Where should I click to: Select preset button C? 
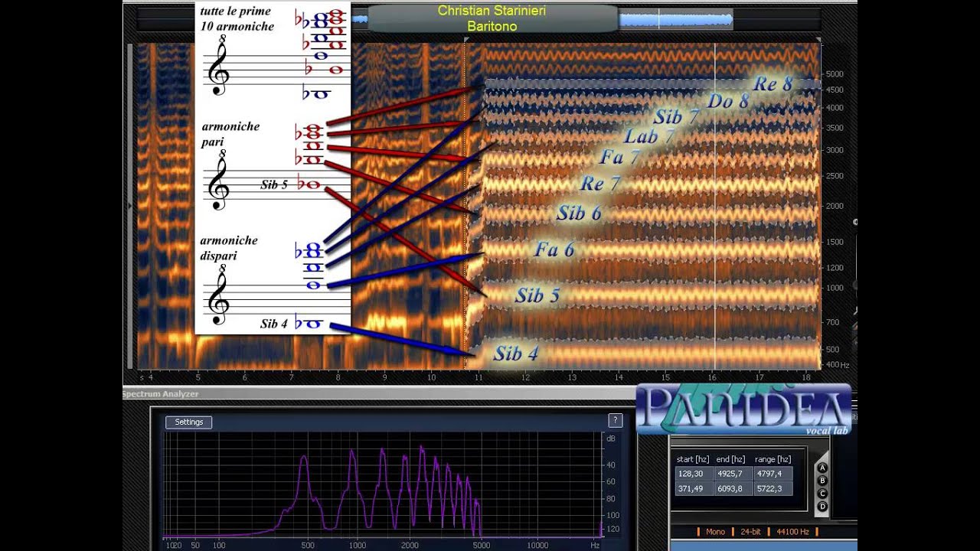click(x=823, y=494)
